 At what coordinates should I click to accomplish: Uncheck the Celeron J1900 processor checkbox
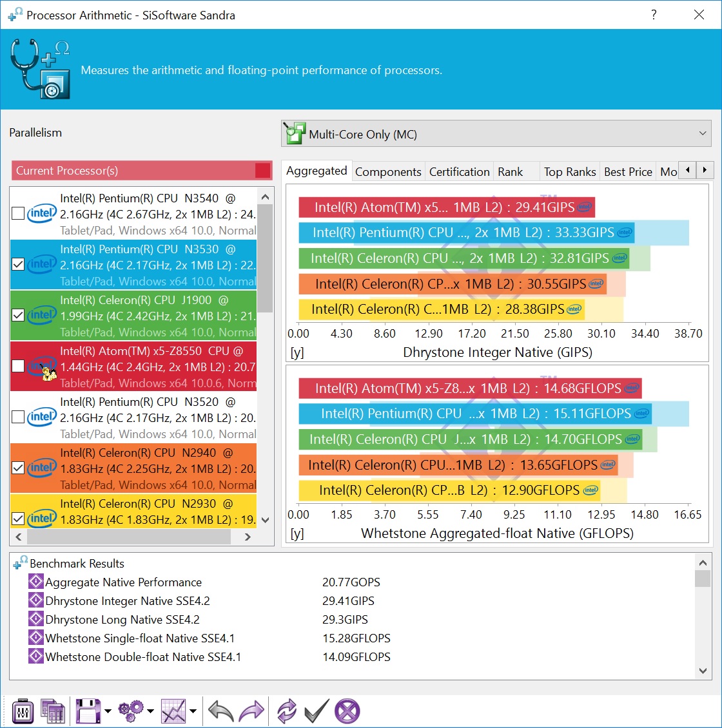point(18,315)
